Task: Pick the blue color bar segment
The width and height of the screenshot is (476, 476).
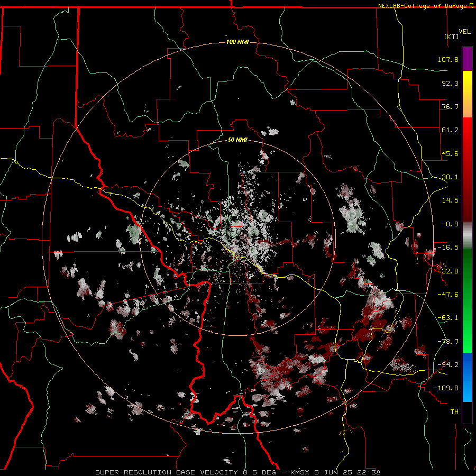Action: coord(467,377)
